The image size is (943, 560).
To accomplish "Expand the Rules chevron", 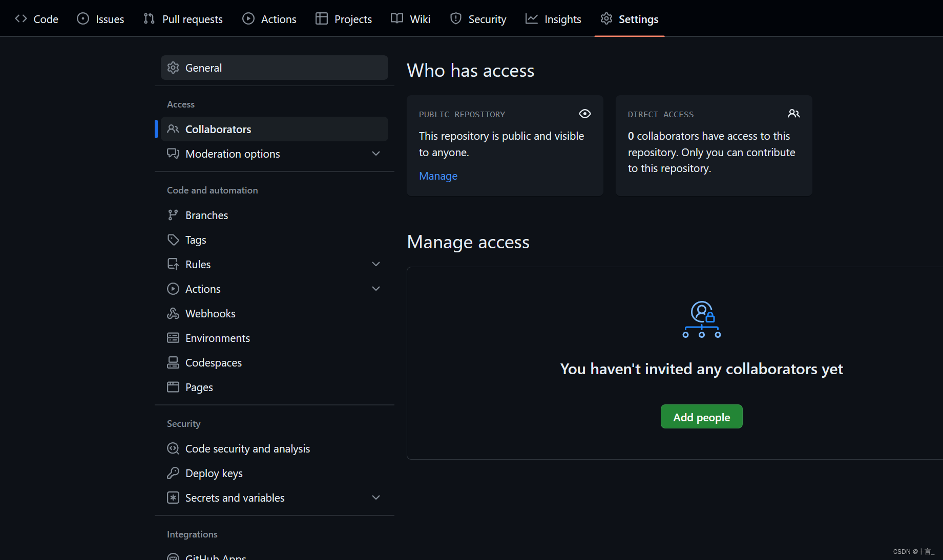I will click(x=376, y=264).
